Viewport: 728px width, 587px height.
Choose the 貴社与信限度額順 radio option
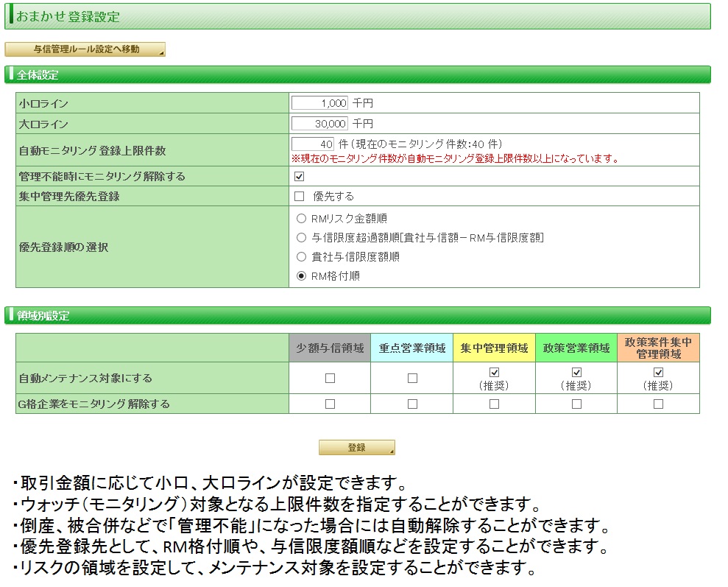pyautogui.click(x=301, y=257)
